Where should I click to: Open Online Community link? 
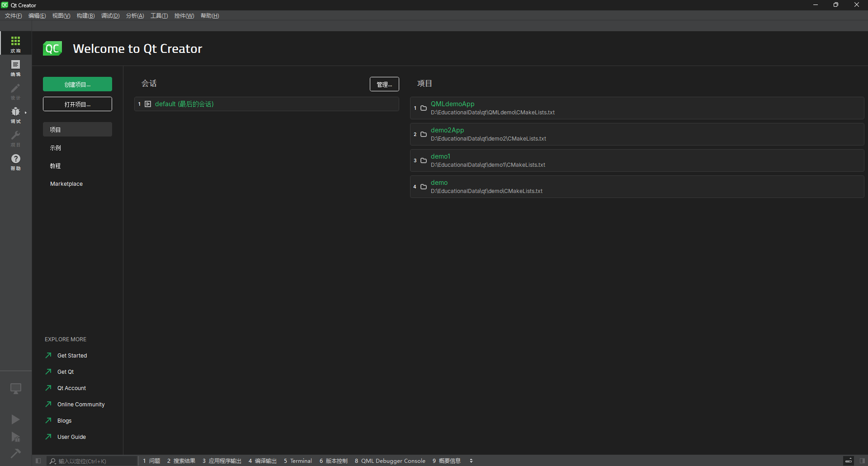[x=81, y=405]
